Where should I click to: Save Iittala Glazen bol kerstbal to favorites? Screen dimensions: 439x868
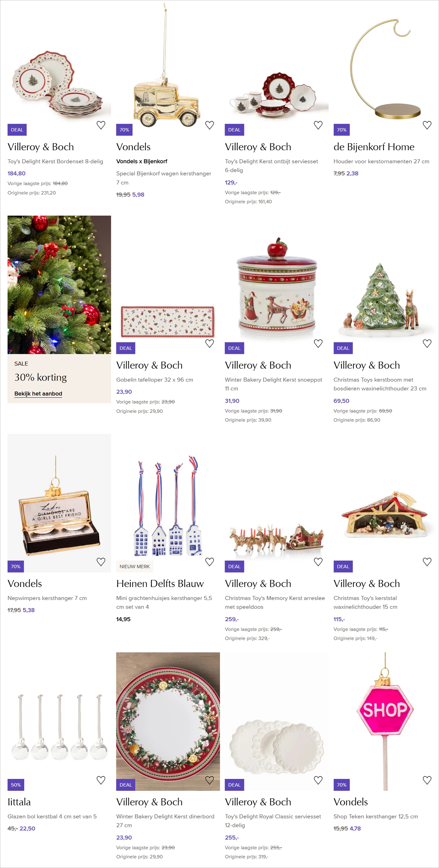pos(101,780)
